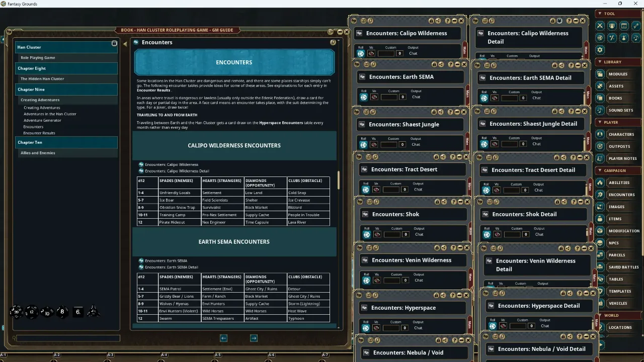Open the options gear tool icon

click(600, 50)
